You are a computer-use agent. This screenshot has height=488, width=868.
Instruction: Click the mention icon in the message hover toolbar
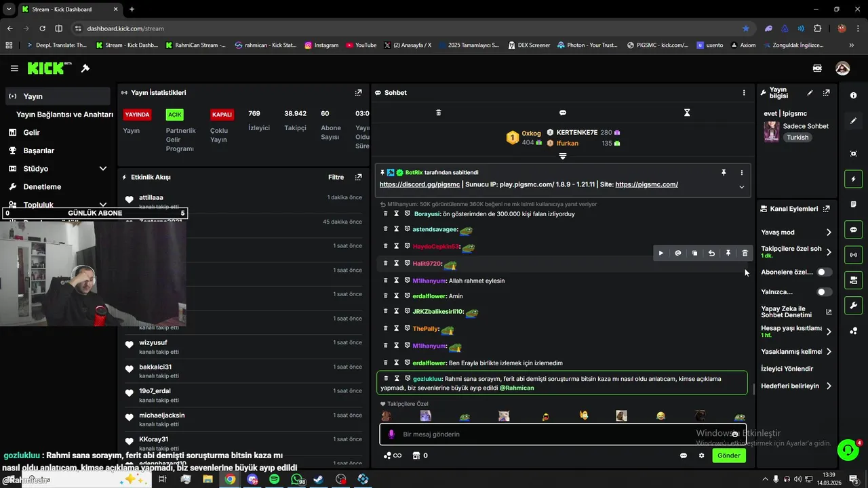click(x=678, y=253)
